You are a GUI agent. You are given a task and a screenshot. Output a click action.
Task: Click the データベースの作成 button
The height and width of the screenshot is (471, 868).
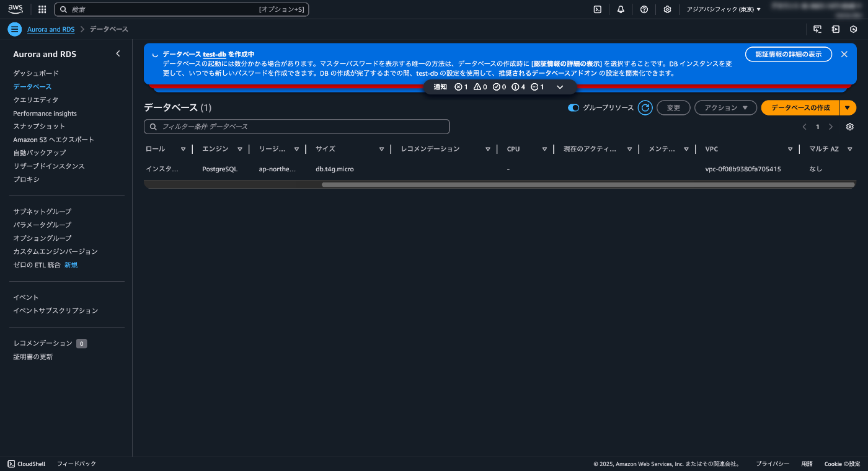click(800, 108)
